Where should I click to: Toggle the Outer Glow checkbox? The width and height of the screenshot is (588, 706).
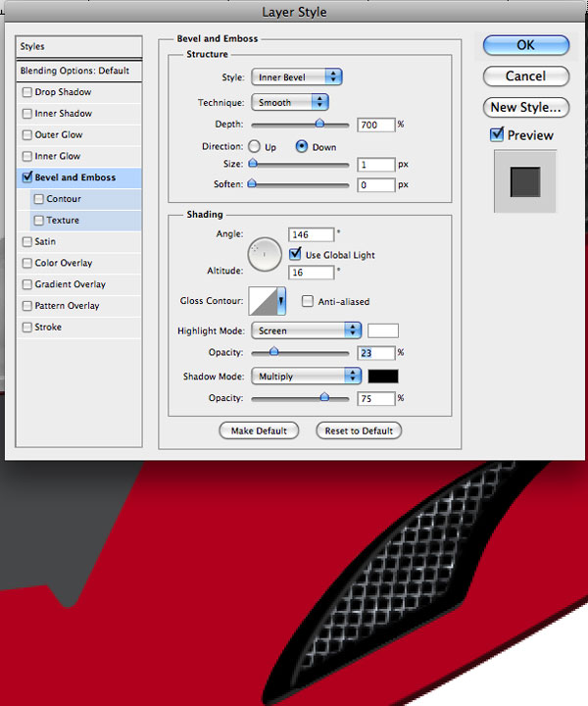[x=27, y=134]
